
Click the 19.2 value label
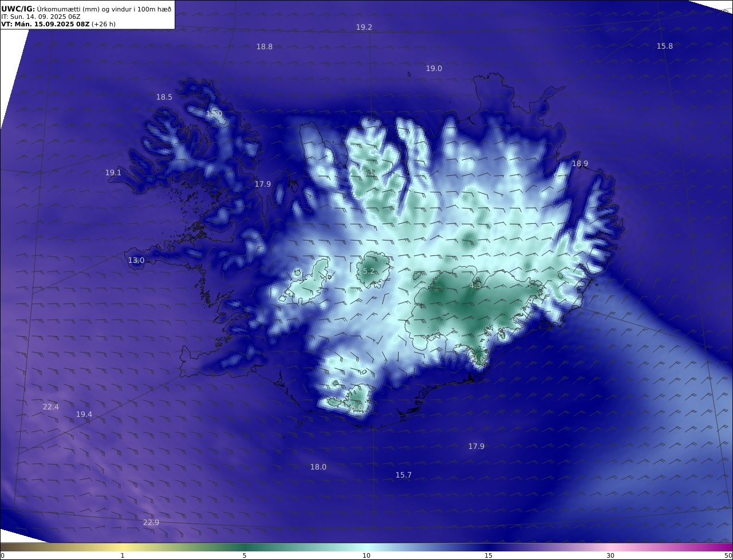(x=364, y=27)
